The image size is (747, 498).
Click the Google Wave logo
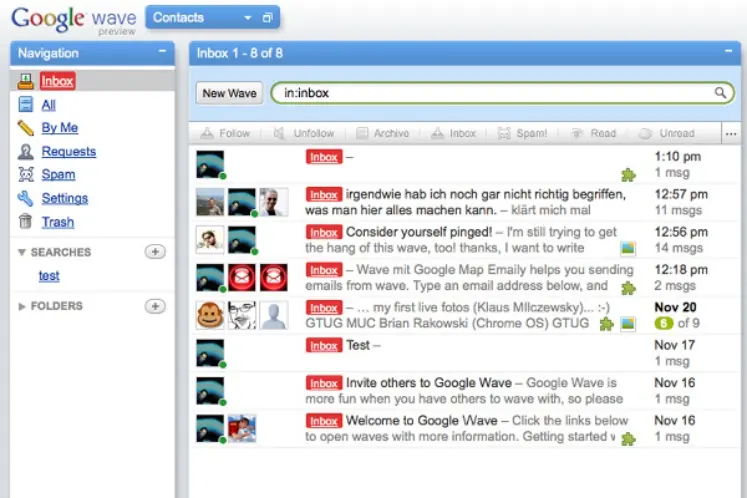[74, 20]
